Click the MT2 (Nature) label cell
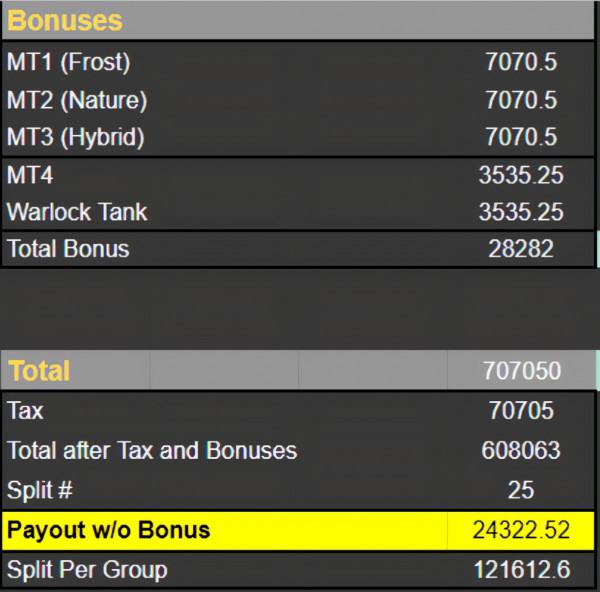Screen dimensions: 600x592 (x=76, y=100)
